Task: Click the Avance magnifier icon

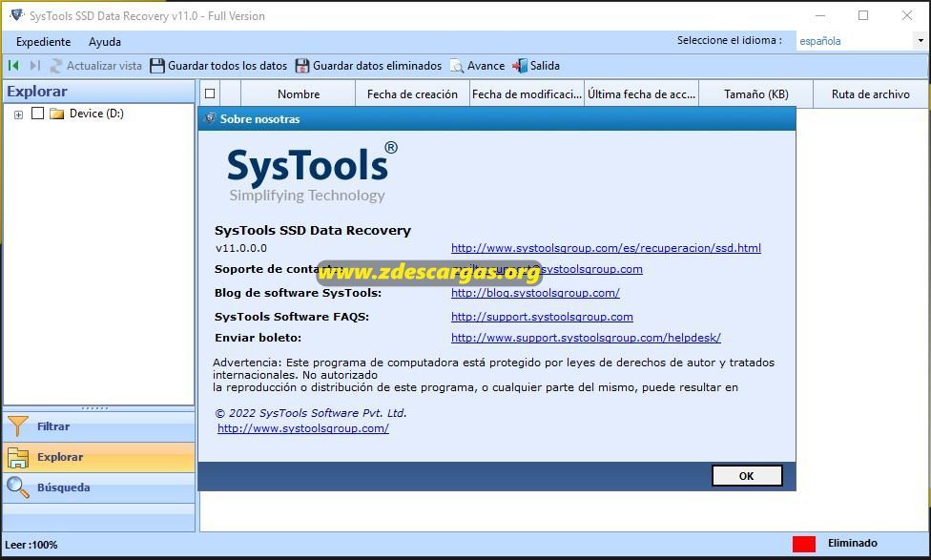Action: (457, 65)
